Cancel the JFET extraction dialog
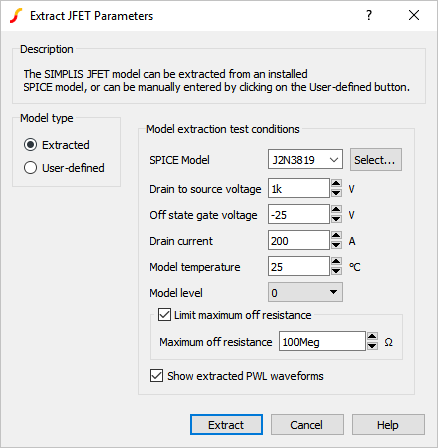The image size is (438, 448). tap(307, 425)
